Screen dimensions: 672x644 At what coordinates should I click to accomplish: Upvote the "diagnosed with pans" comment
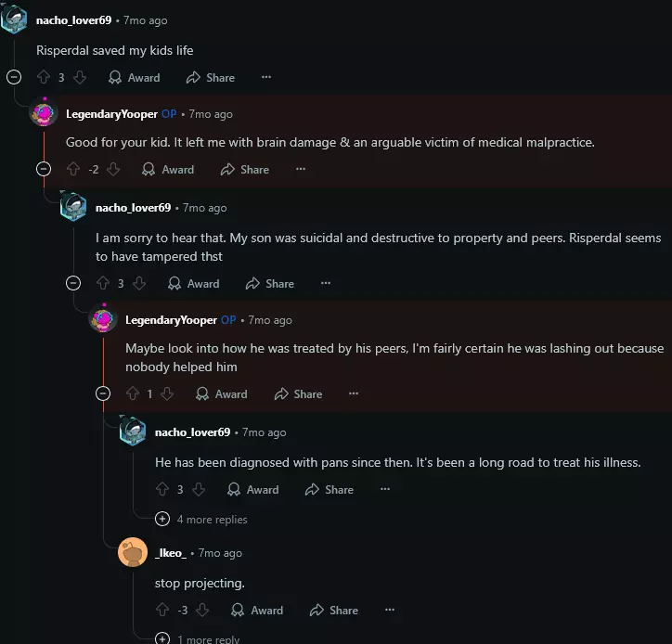[162, 489]
